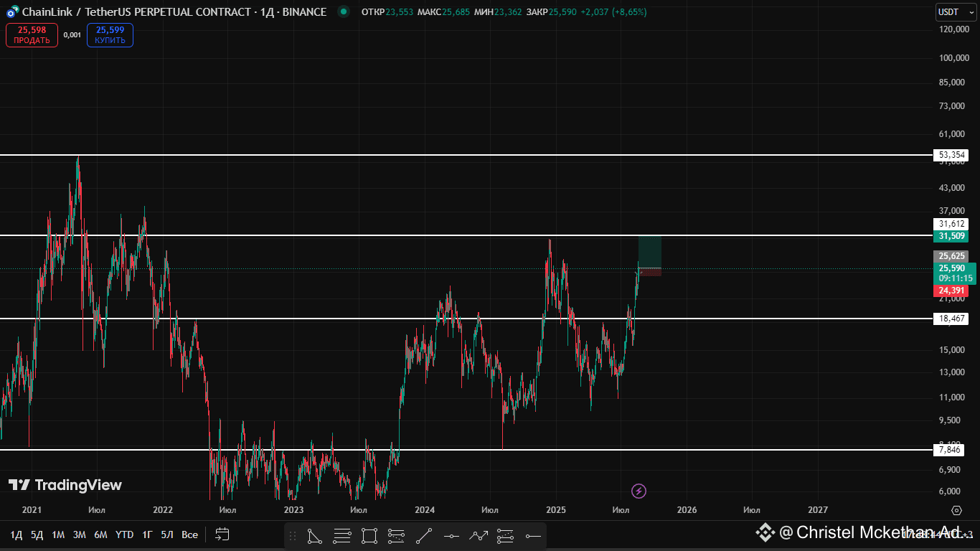Set range to 1Д
This screenshot has width=980, height=551.
tap(17, 534)
